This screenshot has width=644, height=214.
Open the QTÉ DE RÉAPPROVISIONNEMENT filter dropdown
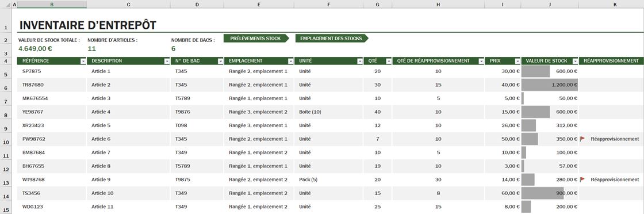[481, 61]
